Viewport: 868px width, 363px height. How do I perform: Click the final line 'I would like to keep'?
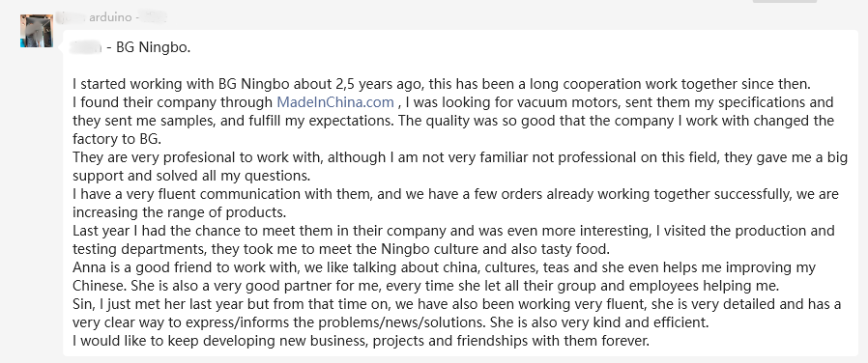(361, 341)
